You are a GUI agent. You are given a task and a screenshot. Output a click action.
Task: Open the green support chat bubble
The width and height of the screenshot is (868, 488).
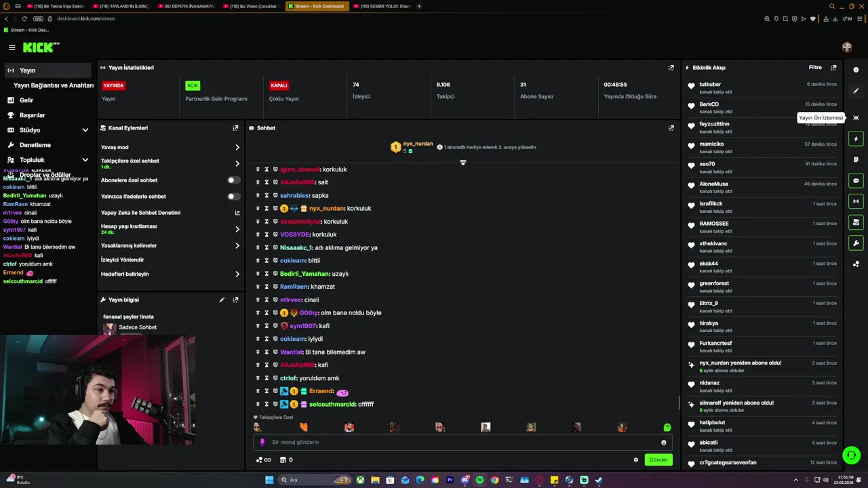click(851, 455)
